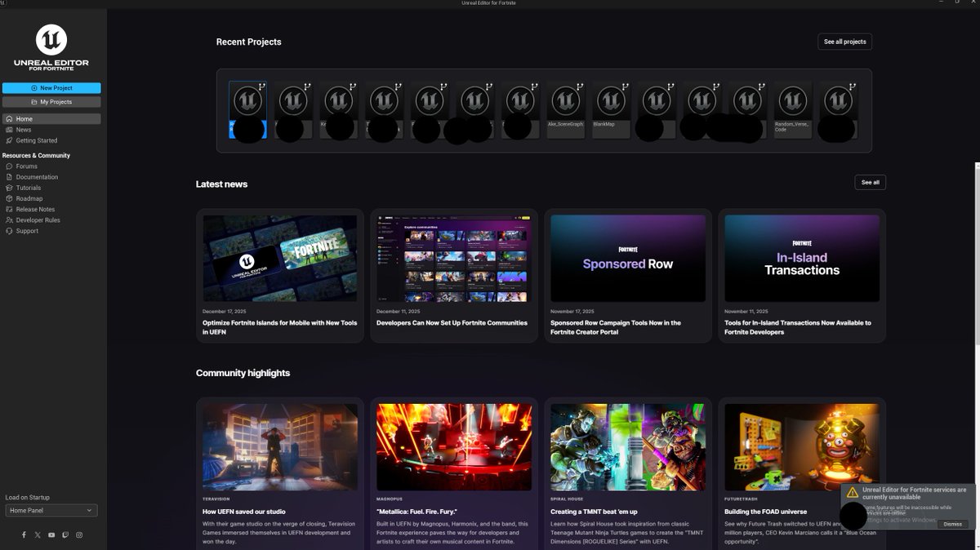Open the Twitch social icon
The image size is (980, 550).
65,534
